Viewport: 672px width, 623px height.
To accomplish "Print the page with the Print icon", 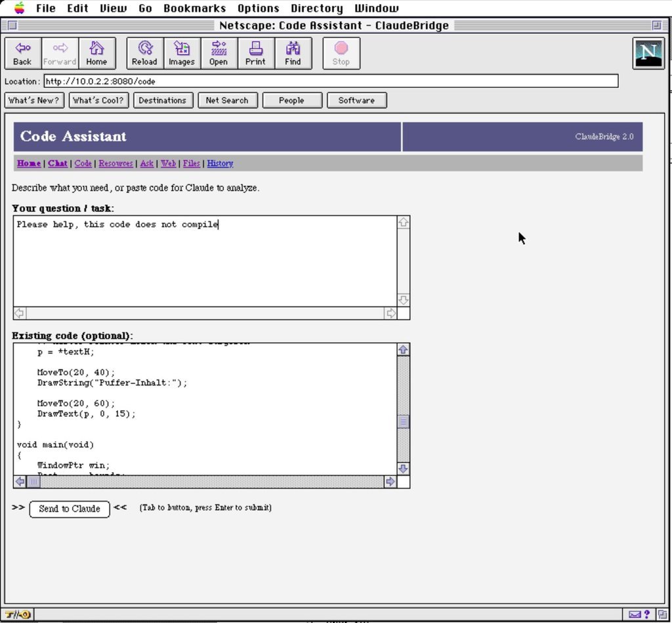I will coord(256,53).
